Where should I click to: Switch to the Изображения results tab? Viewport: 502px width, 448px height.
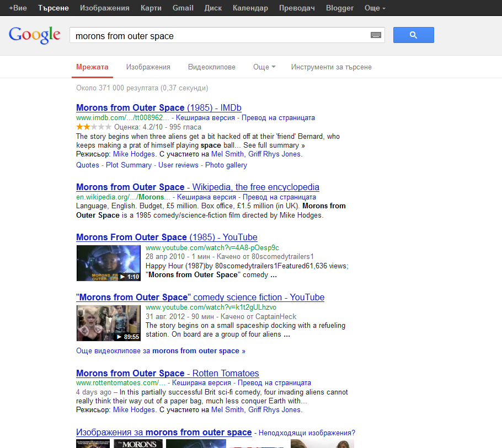pos(148,67)
